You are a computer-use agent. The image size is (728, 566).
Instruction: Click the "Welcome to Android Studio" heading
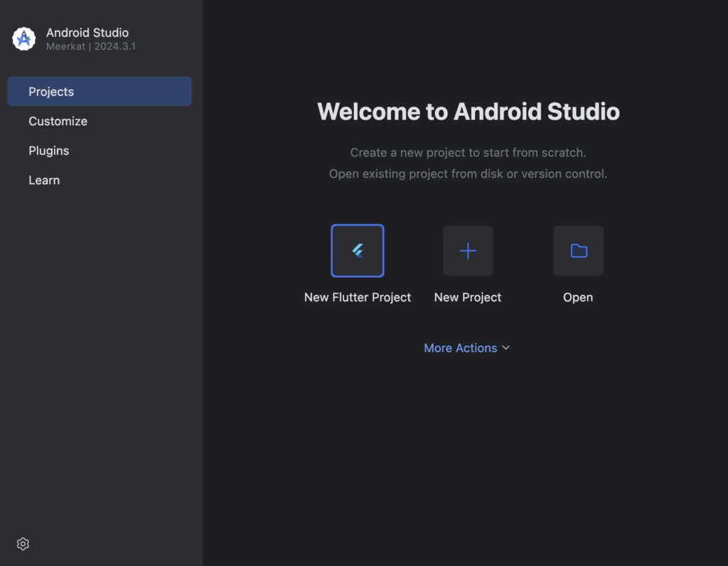(468, 112)
